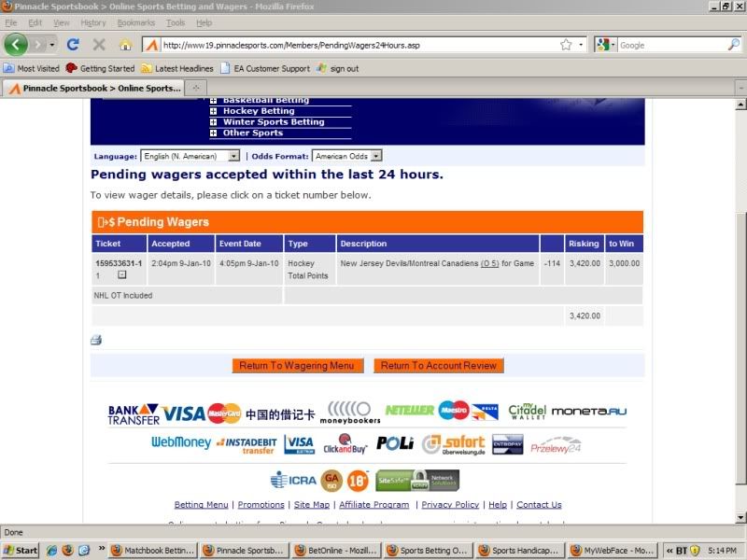The image size is (747, 560).
Task: Click the Pinnacle site favicon in address bar
Action: 152,45
